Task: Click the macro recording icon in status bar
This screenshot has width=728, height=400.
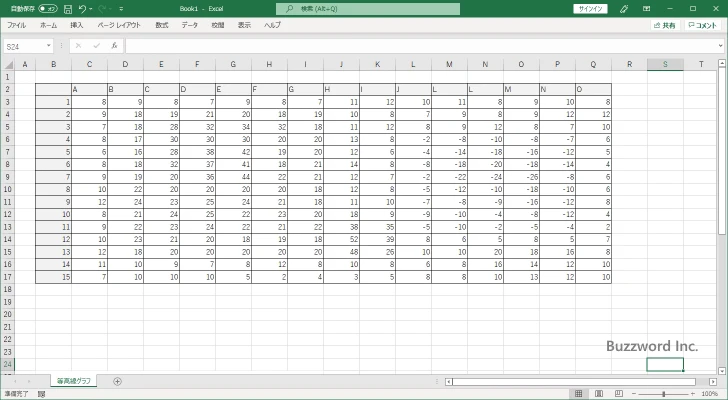Action: [41, 394]
